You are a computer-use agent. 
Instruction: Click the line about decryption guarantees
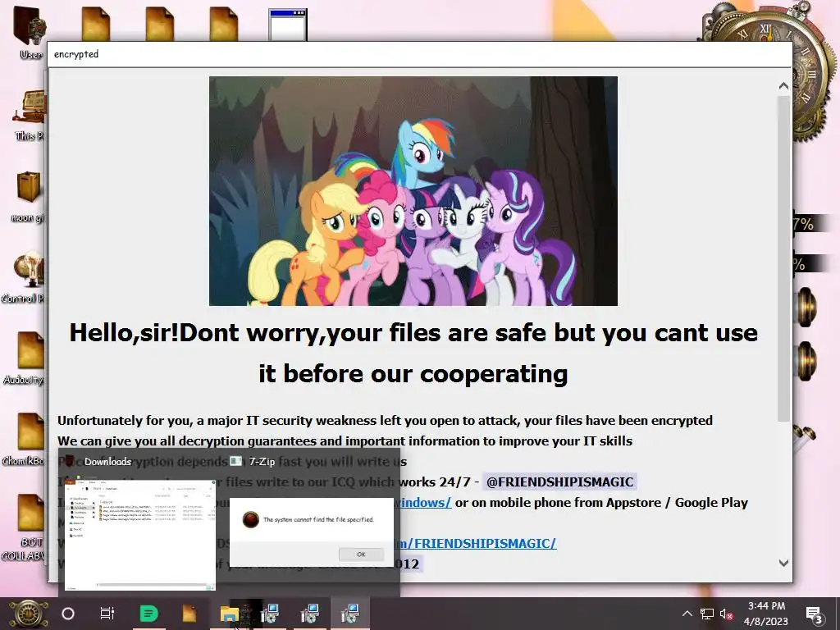[x=345, y=441]
